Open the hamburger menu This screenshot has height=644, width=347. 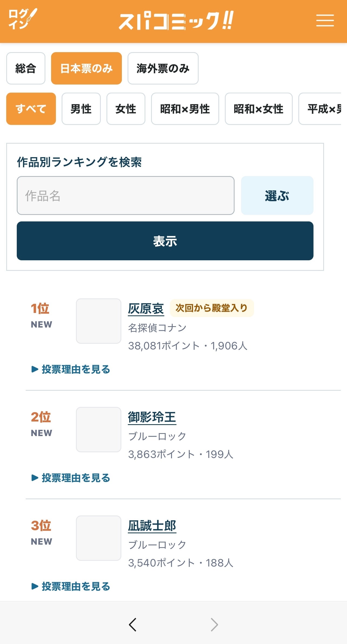[325, 21]
